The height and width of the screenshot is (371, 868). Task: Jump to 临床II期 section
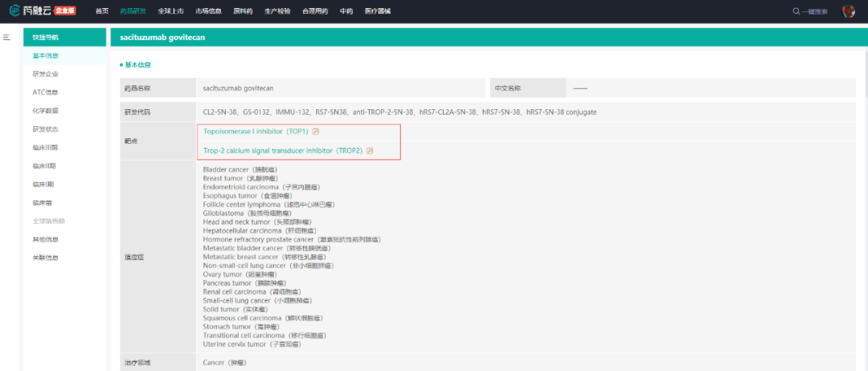[x=44, y=166]
